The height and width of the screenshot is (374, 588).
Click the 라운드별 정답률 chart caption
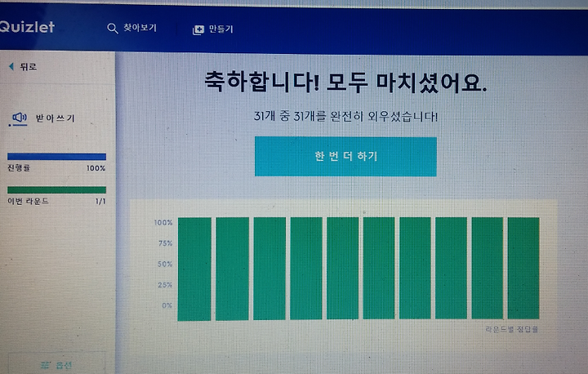click(512, 329)
